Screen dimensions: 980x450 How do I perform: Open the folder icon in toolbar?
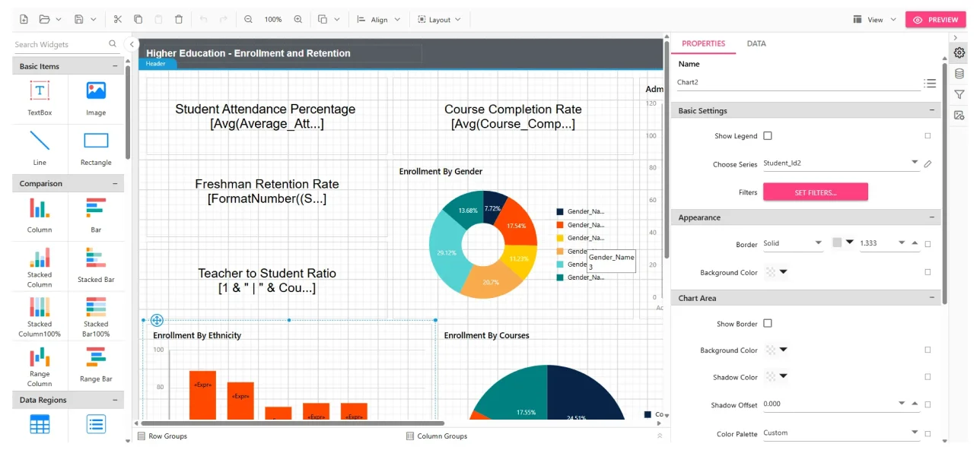click(x=44, y=19)
